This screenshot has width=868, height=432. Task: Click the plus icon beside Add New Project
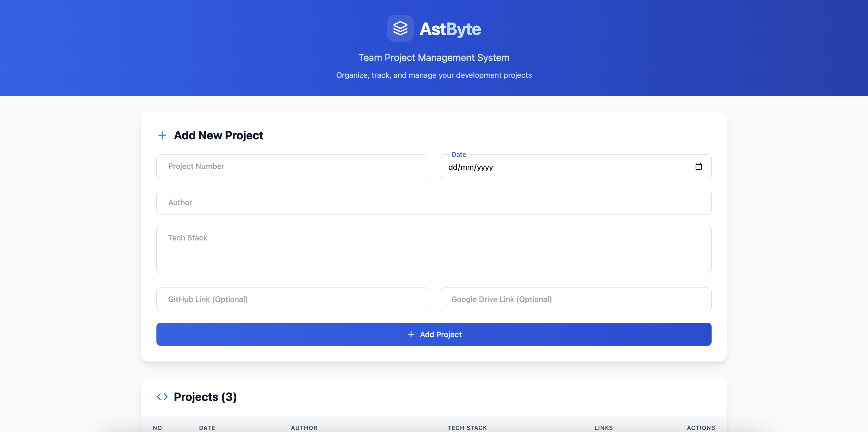tap(162, 135)
